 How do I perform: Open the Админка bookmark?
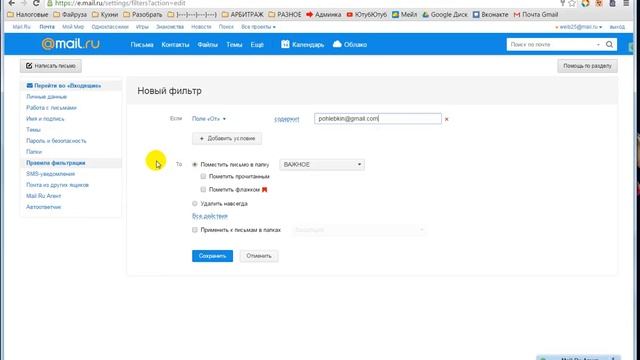(x=324, y=14)
